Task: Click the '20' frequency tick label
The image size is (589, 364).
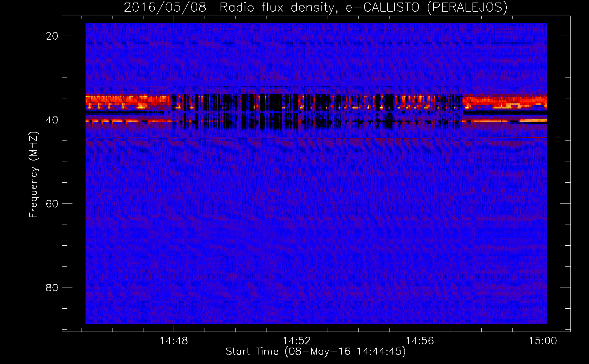Action: (x=52, y=36)
